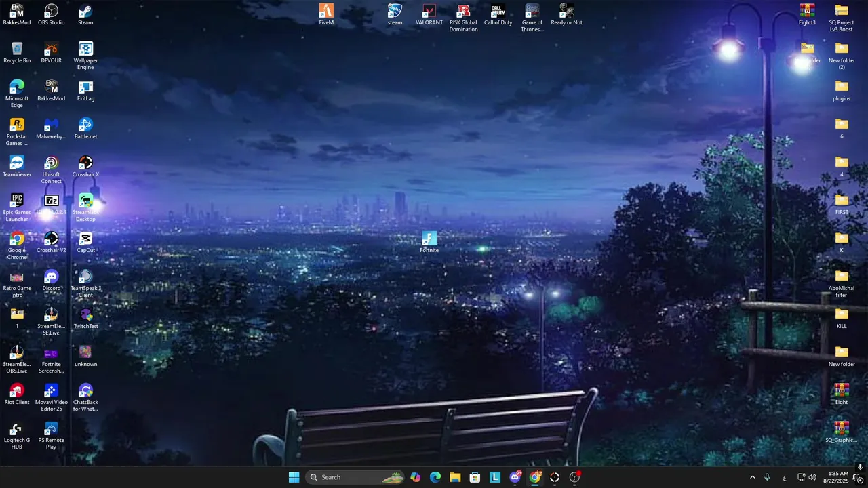
Task: Open Epic Games Launcher shortcut
Action: click(17, 208)
